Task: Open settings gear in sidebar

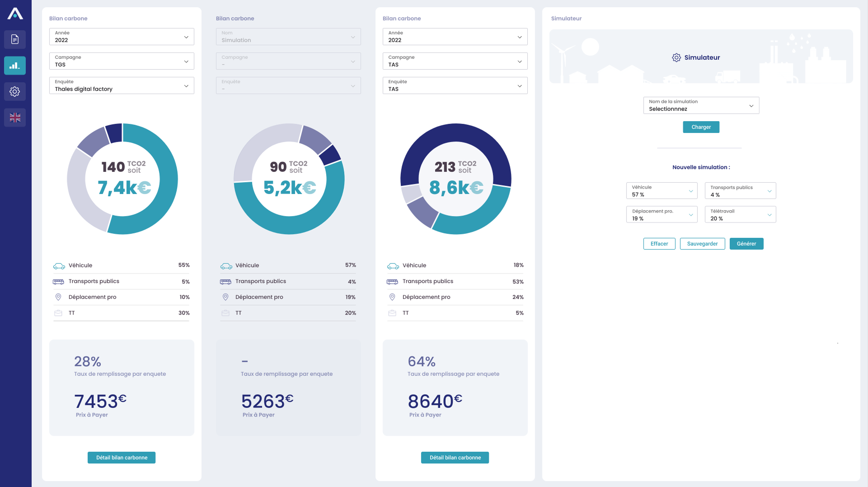Action: pyautogui.click(x=15, y=92)
